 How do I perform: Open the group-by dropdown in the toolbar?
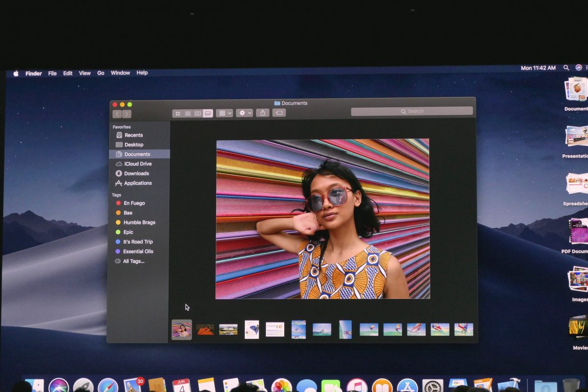[x=224, y=113]
